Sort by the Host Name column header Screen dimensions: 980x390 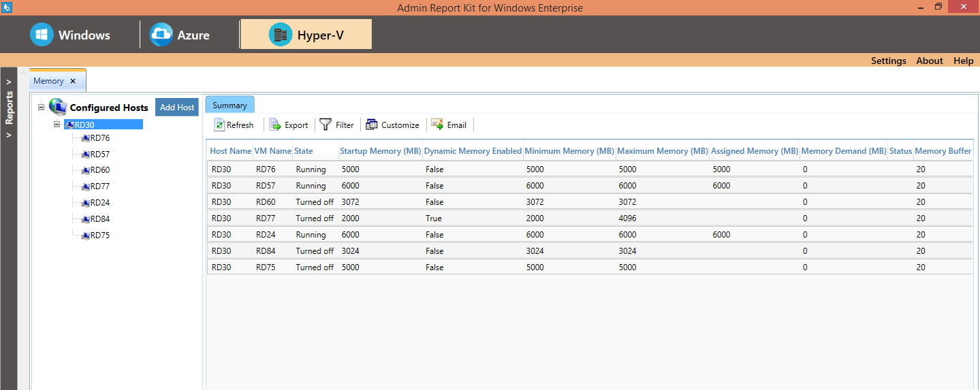[x=230, y=151]
